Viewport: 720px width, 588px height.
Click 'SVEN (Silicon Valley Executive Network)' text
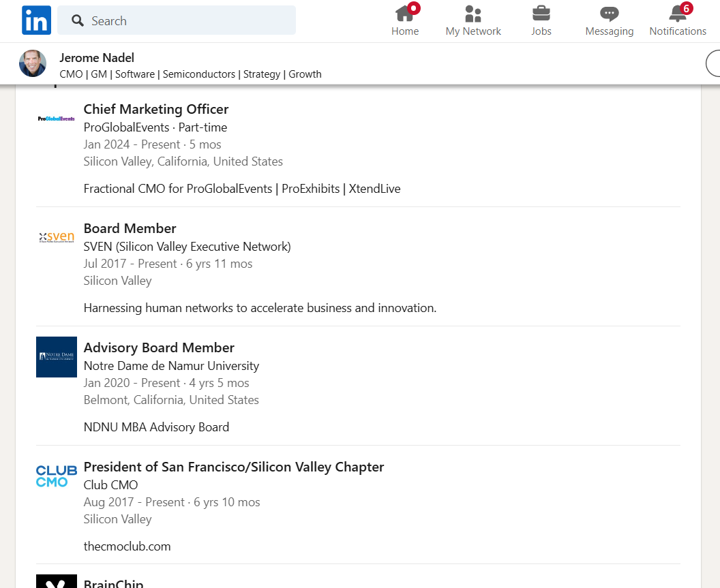point(187,247)
